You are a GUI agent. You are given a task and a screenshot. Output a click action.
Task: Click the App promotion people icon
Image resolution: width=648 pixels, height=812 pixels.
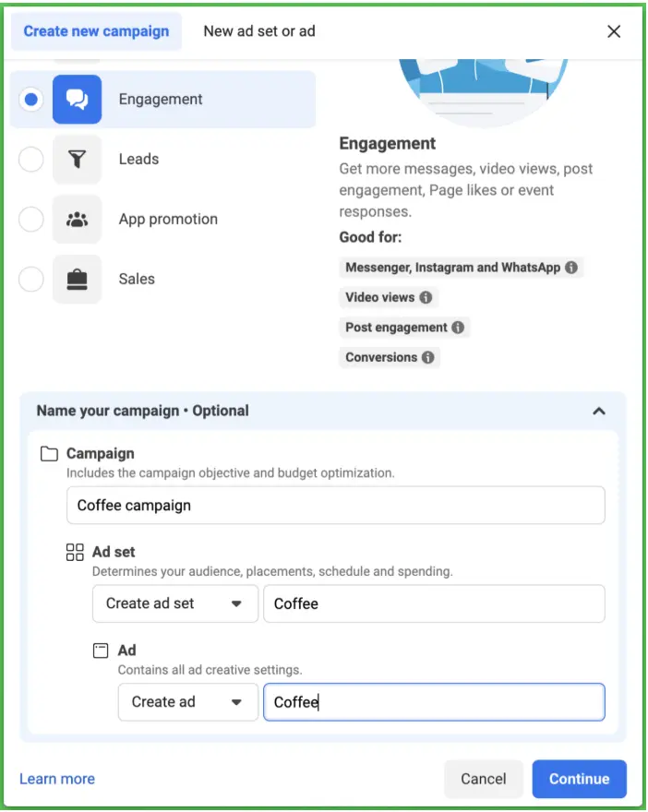pyautogui.click(x=77, y=220)
